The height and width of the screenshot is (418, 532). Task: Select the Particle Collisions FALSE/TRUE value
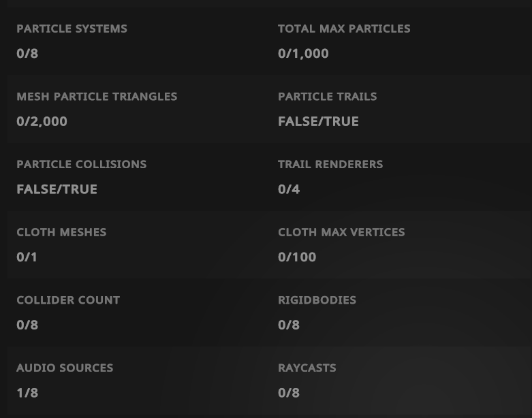[x=57, y=189]
